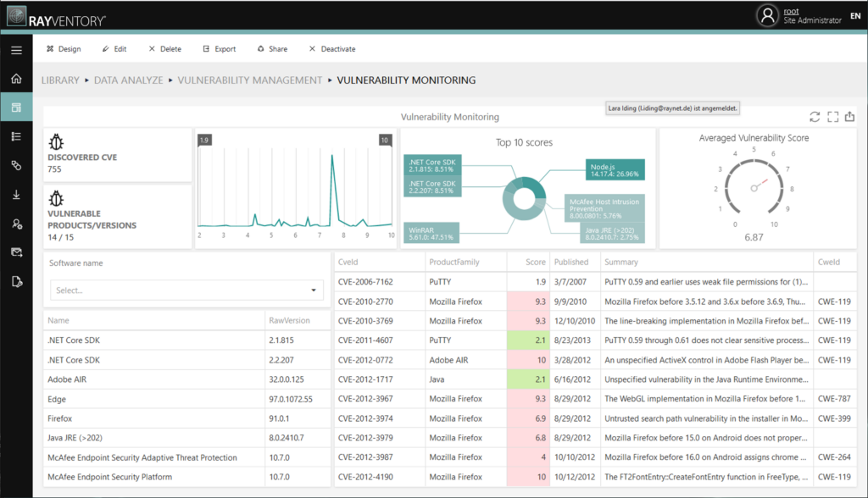Screen dimensions: 868x498
Task: Select Java JRE chart label
Action: [612, 234]
